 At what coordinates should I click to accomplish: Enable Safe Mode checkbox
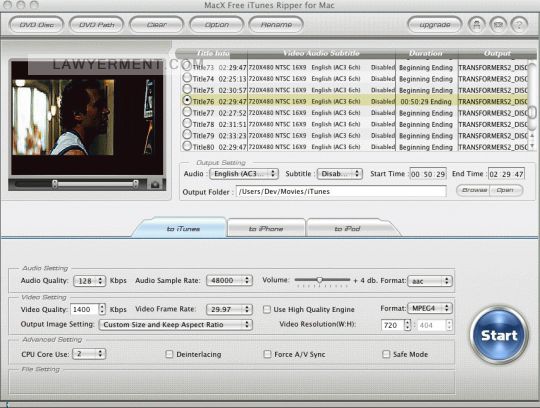386,354
